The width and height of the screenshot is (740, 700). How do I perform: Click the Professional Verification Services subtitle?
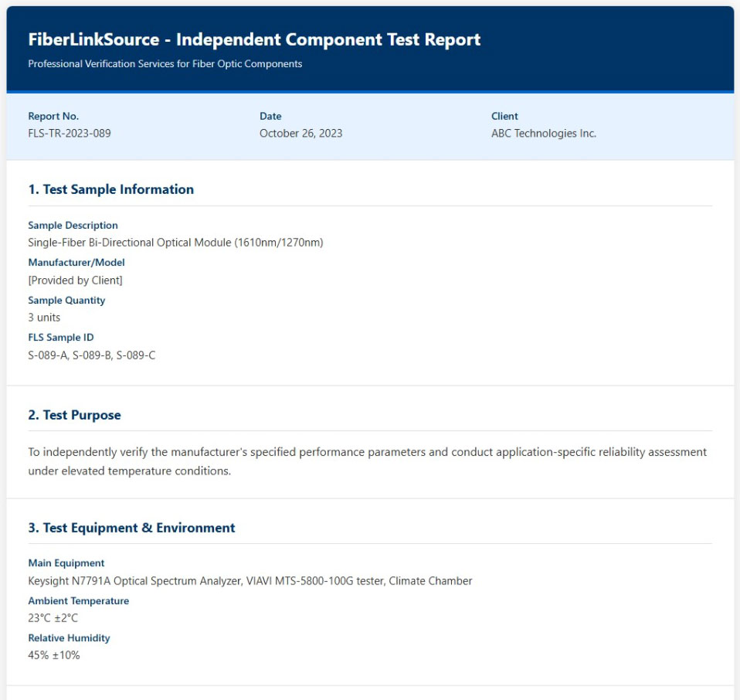pyautogui.click(x=165, y=64)
